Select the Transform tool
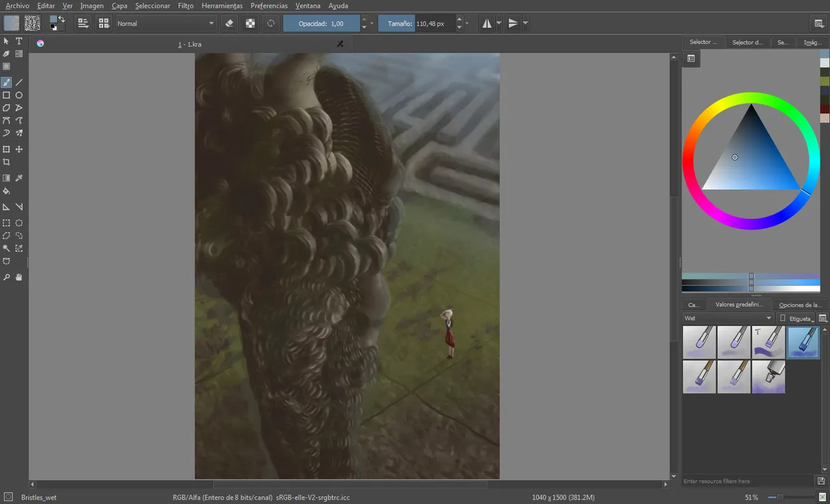Screen dimensions: 830x504 [x=6, y=149]
